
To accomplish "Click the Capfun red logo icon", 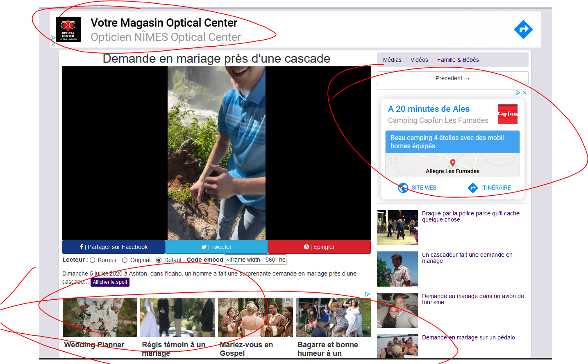I will pyautogui.click(x=507, y=114).
